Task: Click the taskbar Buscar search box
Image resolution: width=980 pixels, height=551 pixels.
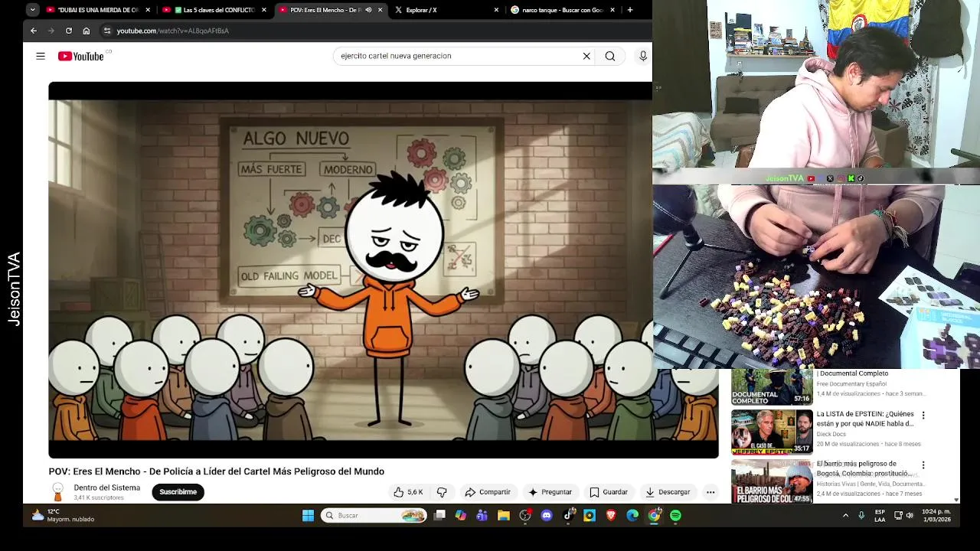Action: tap(374, 516)
